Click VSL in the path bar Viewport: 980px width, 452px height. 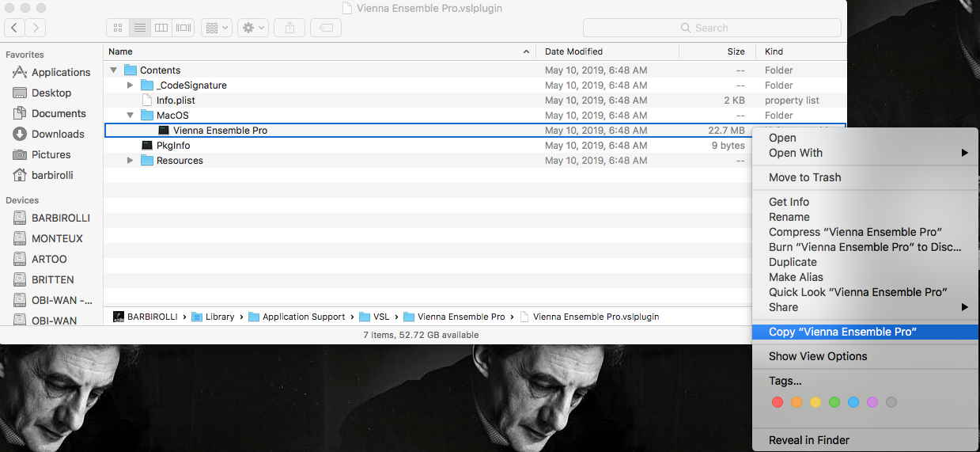(376, 317)
